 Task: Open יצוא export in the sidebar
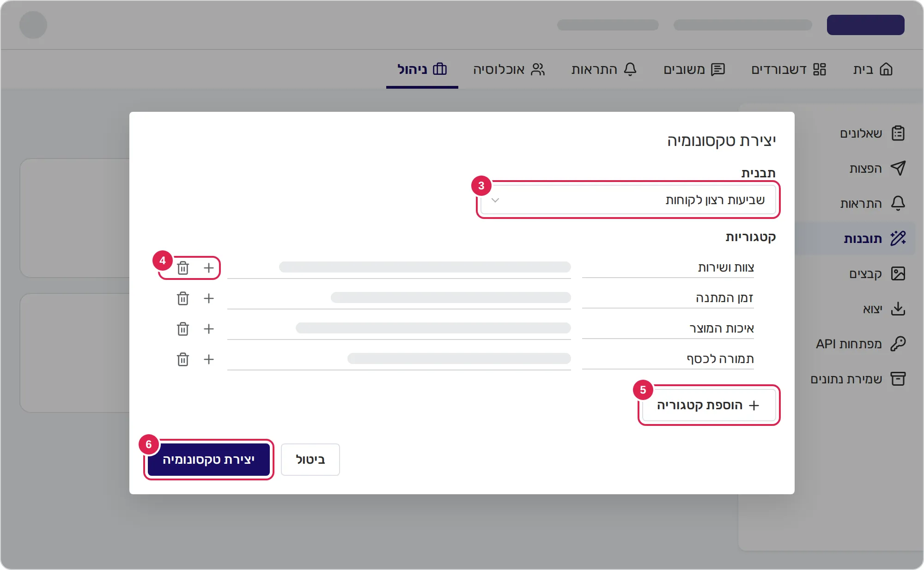(884, 309)
